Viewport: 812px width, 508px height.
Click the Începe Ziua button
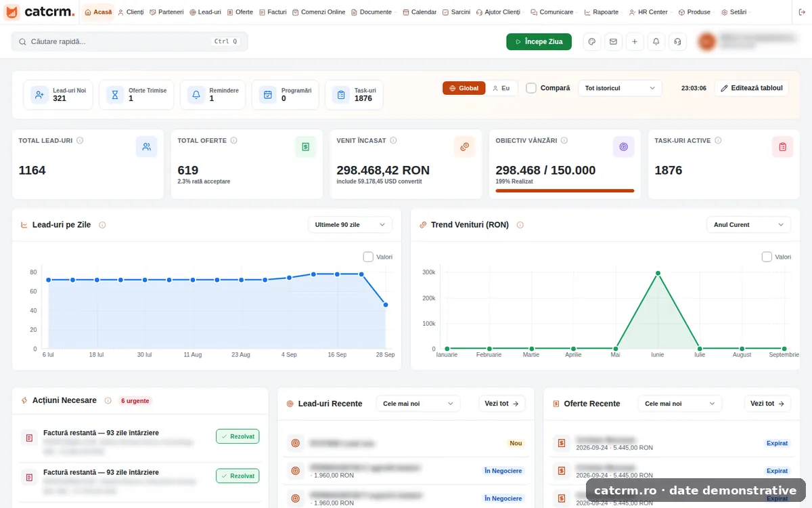539,41
